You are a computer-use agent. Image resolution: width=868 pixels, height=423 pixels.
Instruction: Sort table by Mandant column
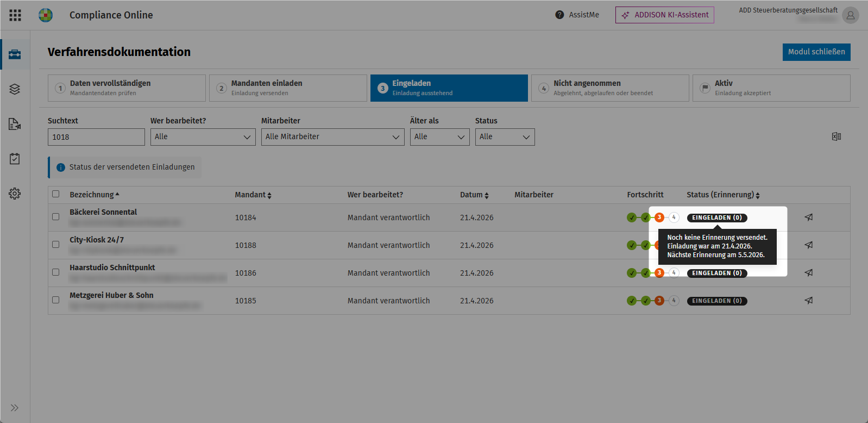point(253,195)
